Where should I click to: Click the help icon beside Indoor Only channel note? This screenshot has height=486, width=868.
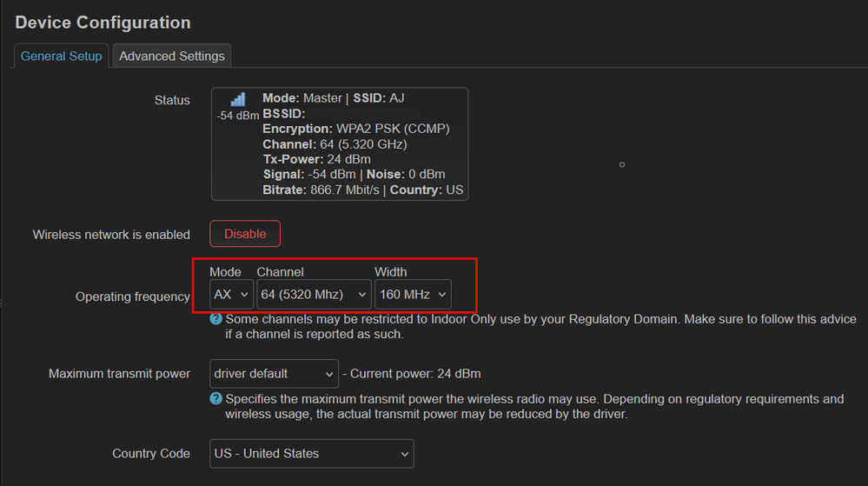point(216,319)
